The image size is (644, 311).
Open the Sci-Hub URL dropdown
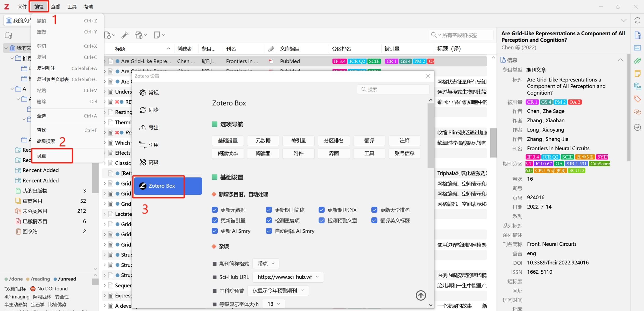288,277
